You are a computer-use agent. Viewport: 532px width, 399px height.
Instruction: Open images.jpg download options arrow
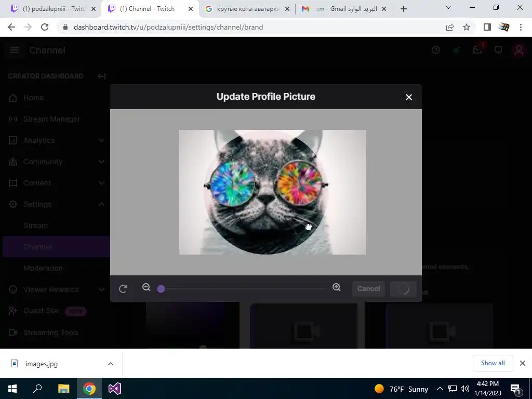tap(111, 364)
